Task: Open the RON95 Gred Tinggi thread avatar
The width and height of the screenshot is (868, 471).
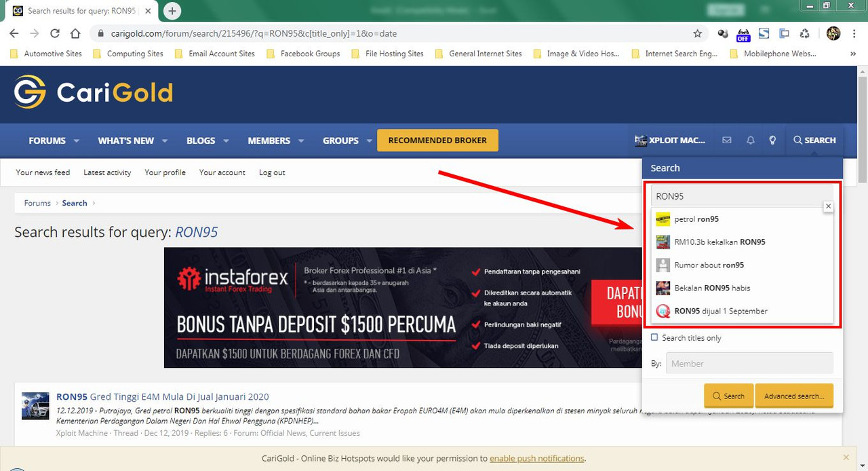Action: point(35,406)
